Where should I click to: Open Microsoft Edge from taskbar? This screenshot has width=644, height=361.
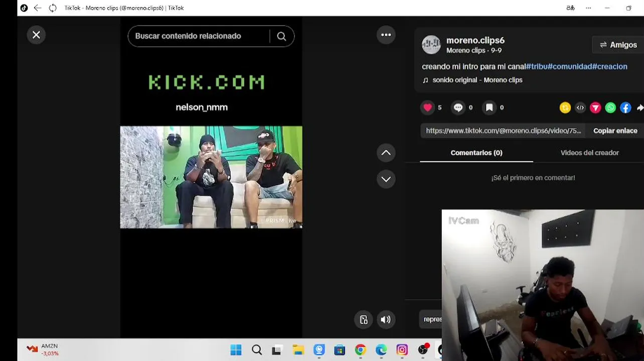tap(381, 349)
